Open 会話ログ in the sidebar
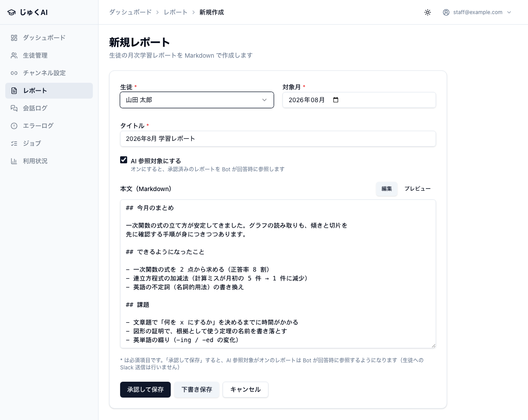Screen dimensions: 528x420 click(49, 108)
